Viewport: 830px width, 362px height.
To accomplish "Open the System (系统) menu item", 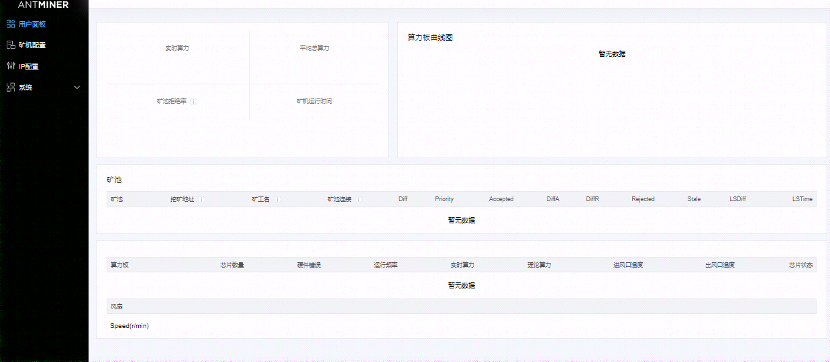I will (x=25, y=87).
